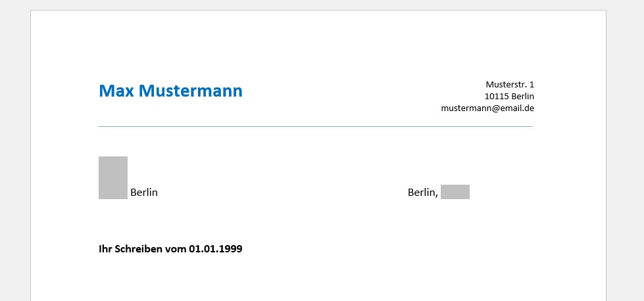The height and width of the screenshot is (301, 644).
Task: Click the word "vom" in subject line
Action: click(x=176, y=249)
